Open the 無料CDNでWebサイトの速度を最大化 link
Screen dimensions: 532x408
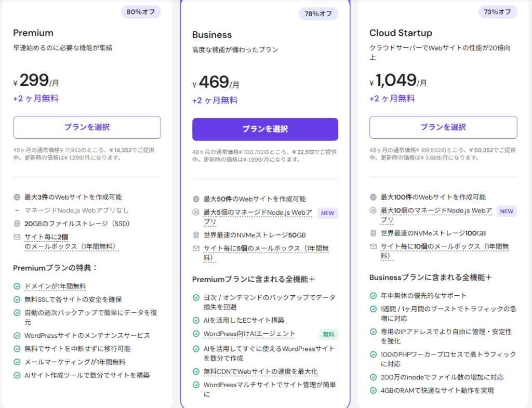(260, 372)
